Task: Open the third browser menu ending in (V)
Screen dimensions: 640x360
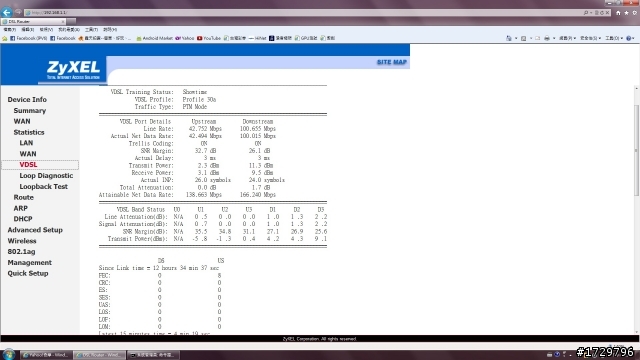Action: [46, 30]
